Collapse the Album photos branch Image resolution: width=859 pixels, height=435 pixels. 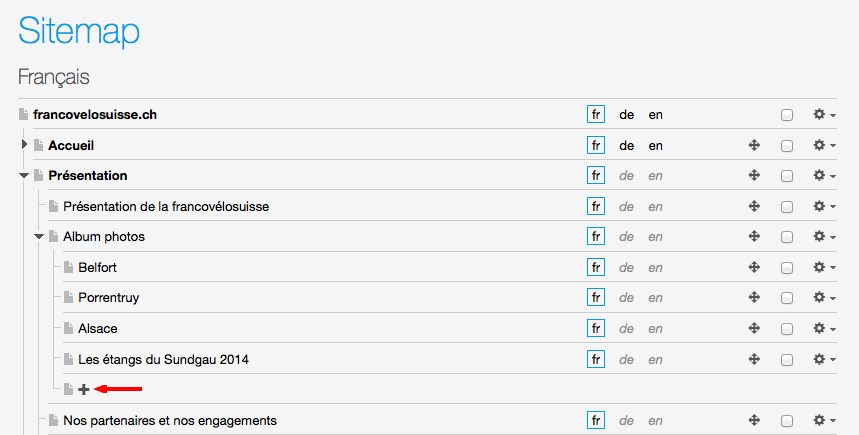[39, 237]
